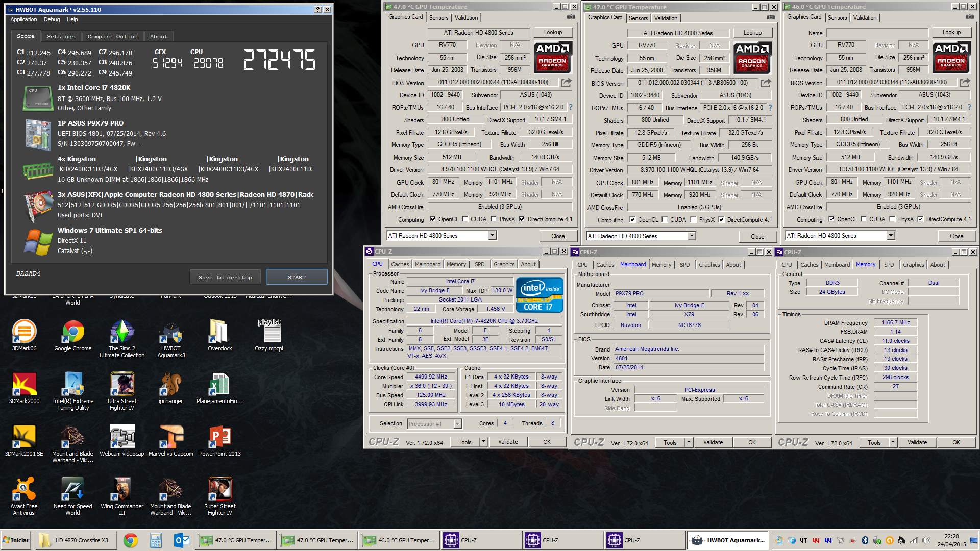Click Validate button in CPU-Z Mainboard window
980x551 pixels.
tap(713, 442)
